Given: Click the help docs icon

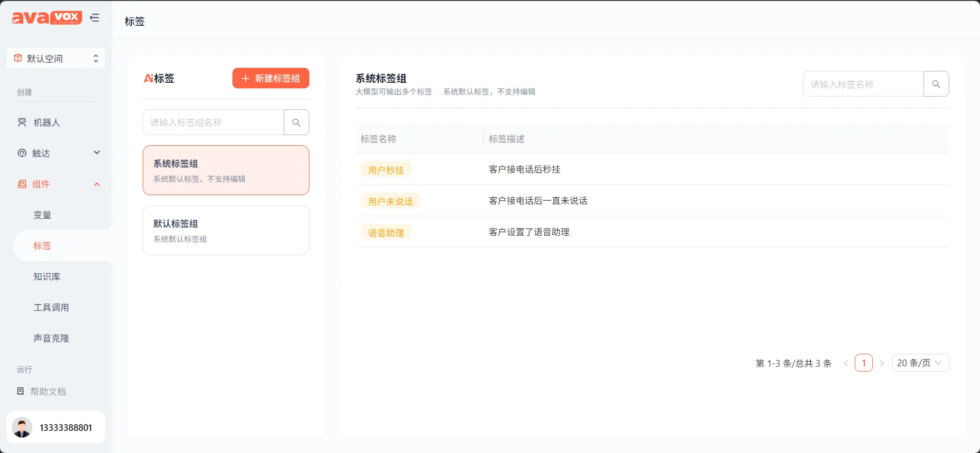Looking at the screenshot, I should click(21, 391).
